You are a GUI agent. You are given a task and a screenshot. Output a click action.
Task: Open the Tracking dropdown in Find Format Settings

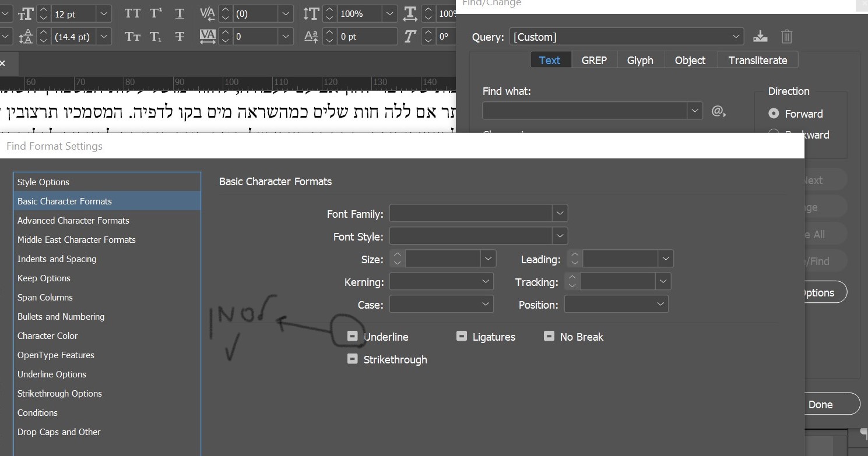tap(663, 281)
